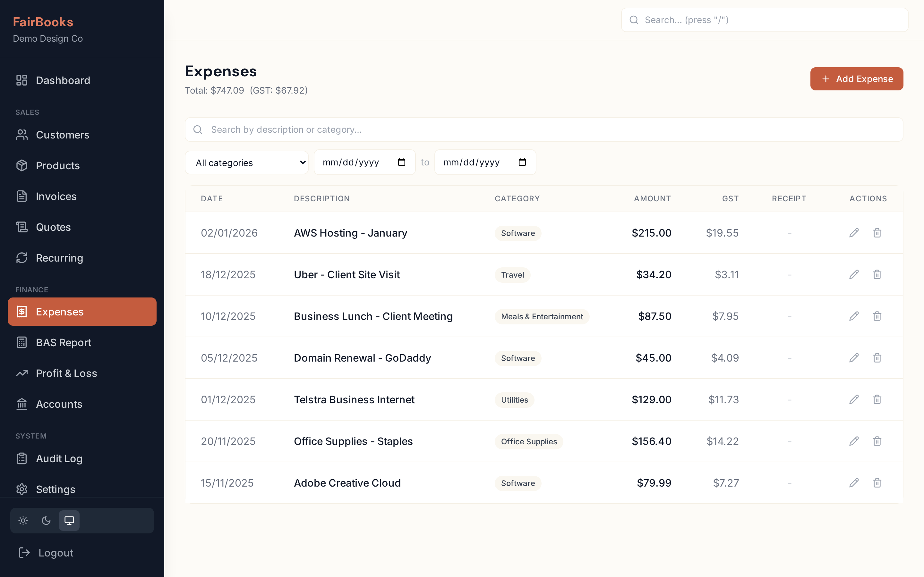Click the logout arrow icon
Image resolution: width=924 pixels, height=577 pixels.
[x=24, y=553]
